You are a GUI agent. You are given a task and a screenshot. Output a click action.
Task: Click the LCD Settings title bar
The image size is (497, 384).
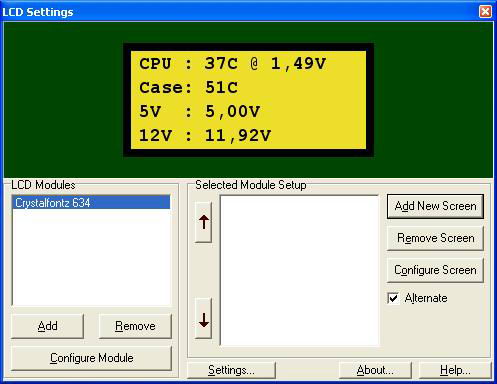click(x=240, y=11)
